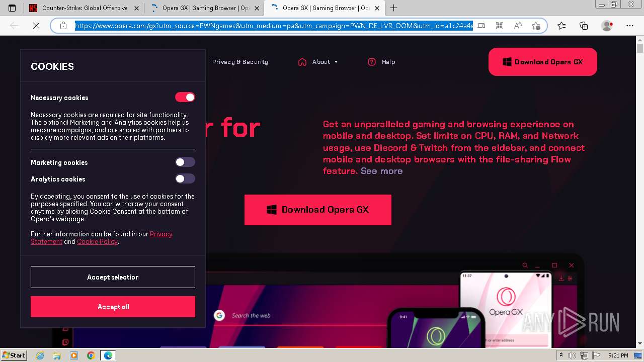
Task: Click the top-right Download Opera GX button
Action: pyautogui.click(x=543, y=62)
